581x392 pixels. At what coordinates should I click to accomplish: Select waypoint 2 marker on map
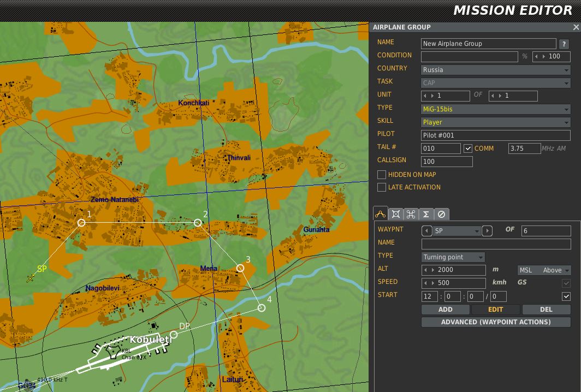(198, 223)
